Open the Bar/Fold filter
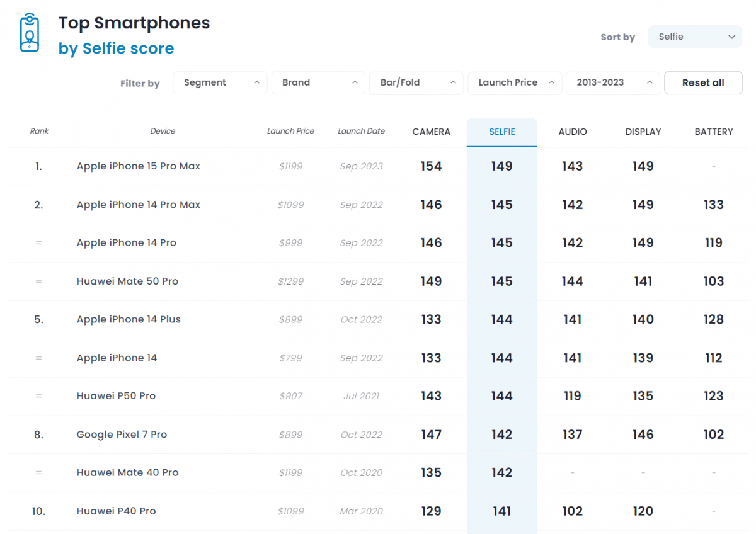 [x=416, y=82]
